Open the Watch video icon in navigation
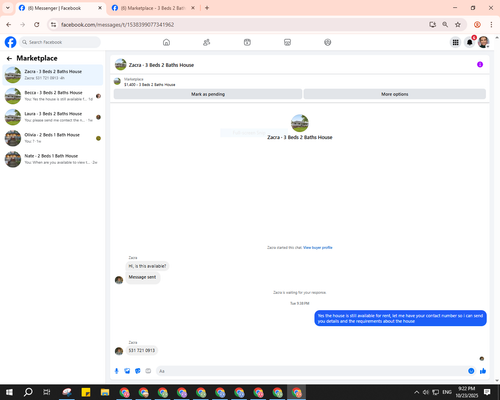 (x=247, y=42)
